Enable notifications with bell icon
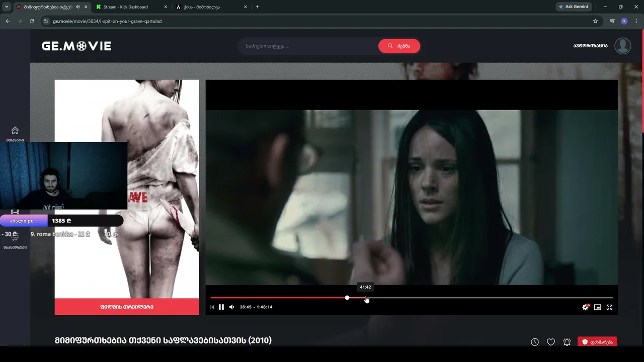The image size is (644, 362). (x=567, y=342)
